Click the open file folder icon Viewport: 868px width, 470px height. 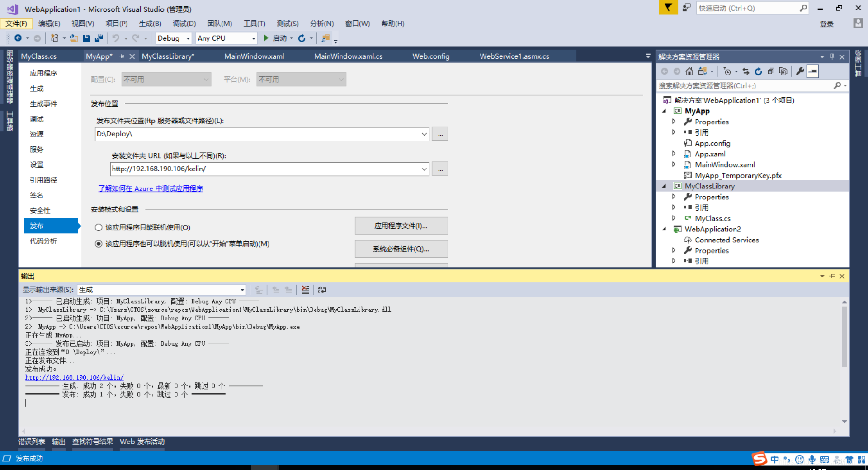coord(74,38)
